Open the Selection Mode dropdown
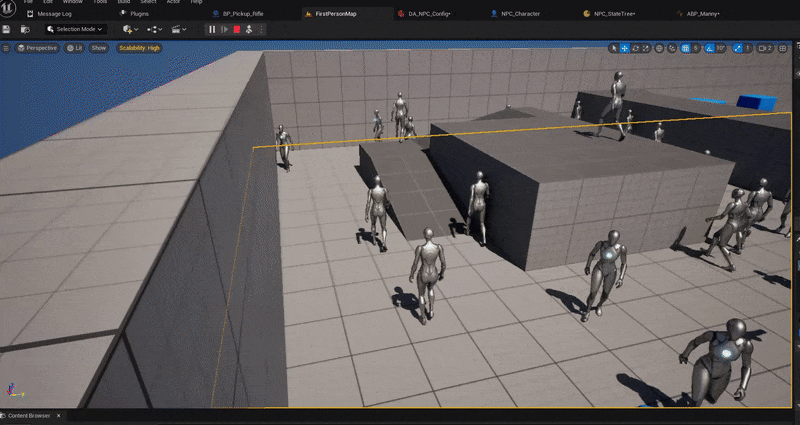Image resolution: width=800 pixels, height=425 pixels. (76, 29)
